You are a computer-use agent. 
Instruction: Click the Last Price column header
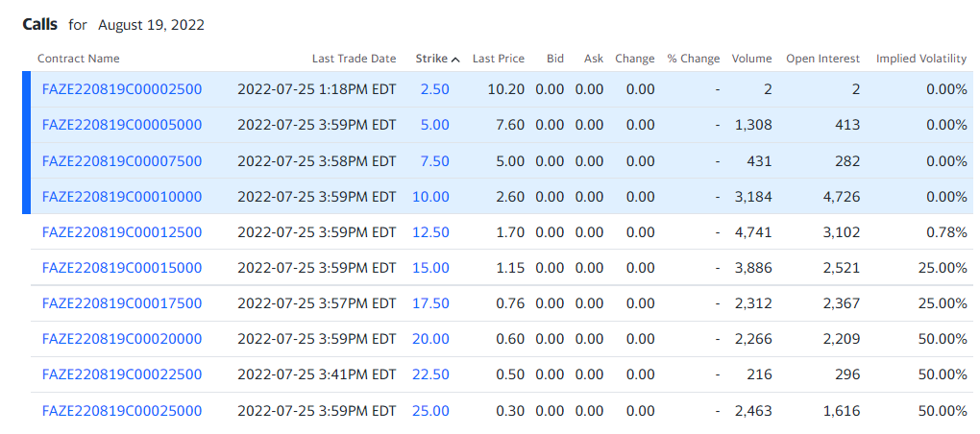click(x=498, y=59)
